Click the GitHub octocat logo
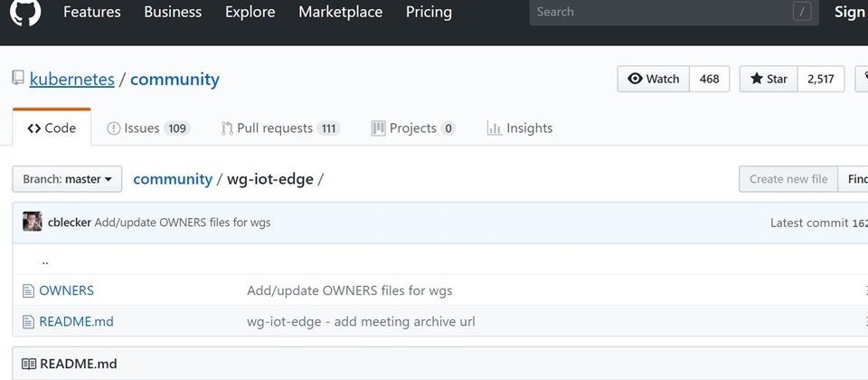This screenshot has height=380, width=868. [25, 12]
